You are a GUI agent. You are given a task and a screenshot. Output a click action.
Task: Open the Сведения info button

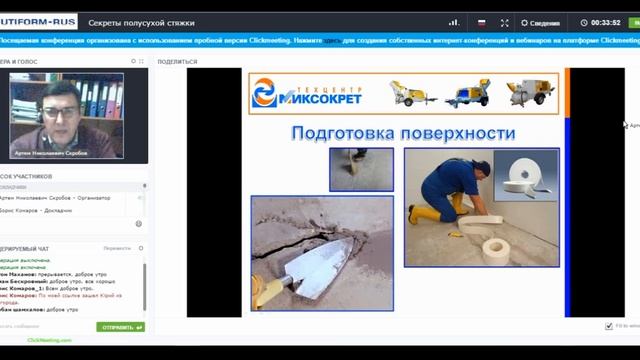click(x=540, y=23)
